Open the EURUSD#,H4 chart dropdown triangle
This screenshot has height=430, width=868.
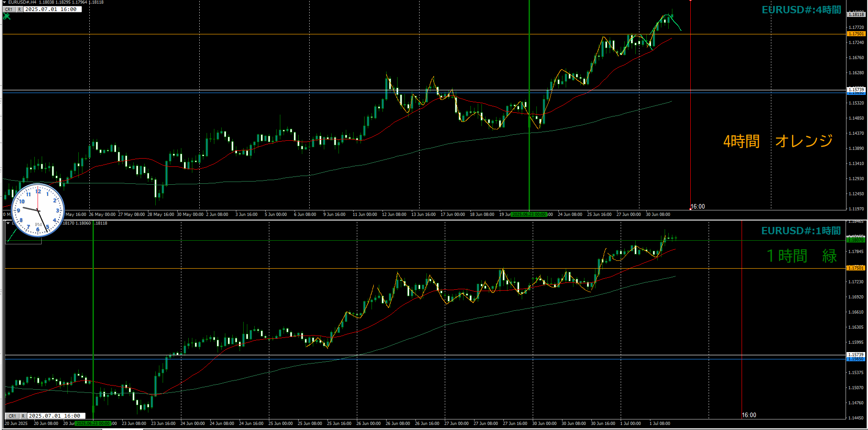click(4, 2)
